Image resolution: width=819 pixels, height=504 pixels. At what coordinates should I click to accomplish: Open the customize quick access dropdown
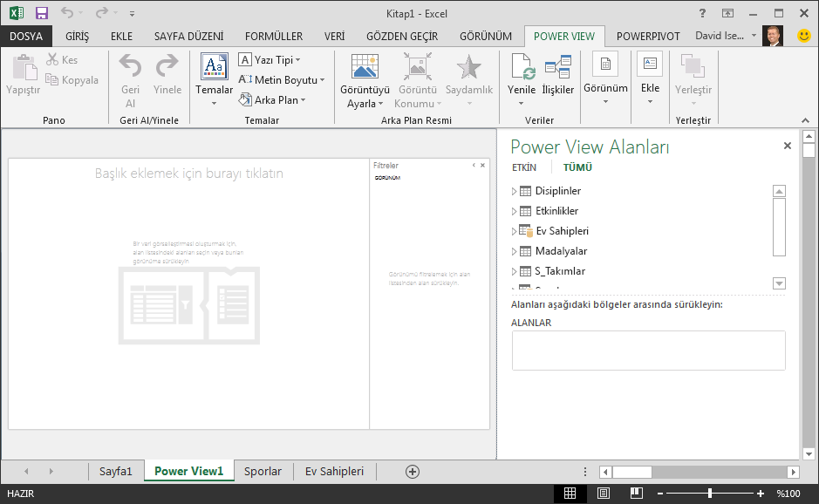(x=133, y=14)
